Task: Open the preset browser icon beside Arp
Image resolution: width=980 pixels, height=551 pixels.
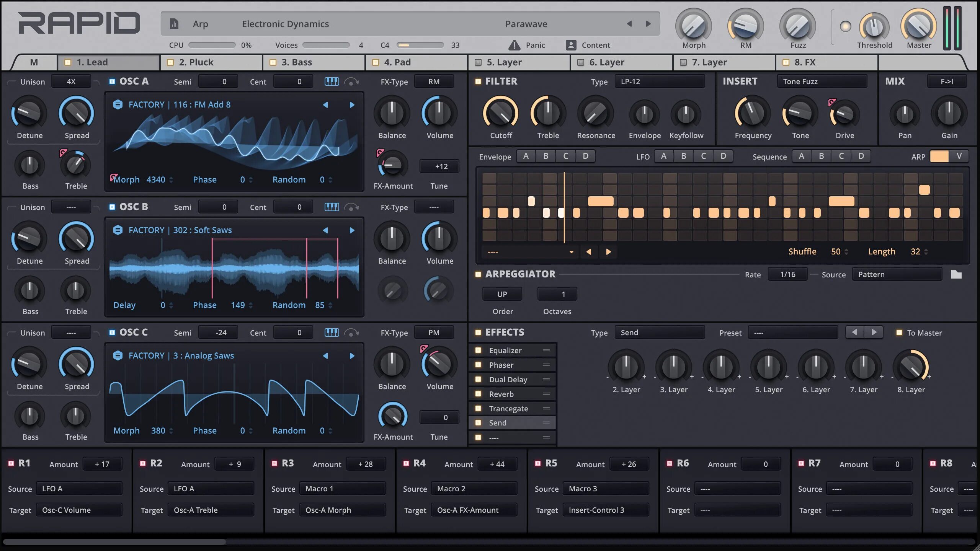Action: click(x=174, y=24)
